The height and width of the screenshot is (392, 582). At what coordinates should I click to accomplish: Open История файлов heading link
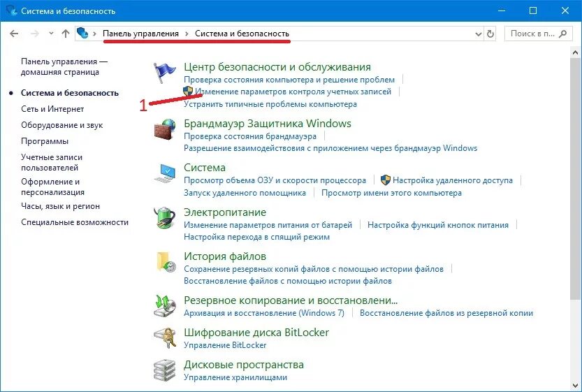[x=225, y=256]
